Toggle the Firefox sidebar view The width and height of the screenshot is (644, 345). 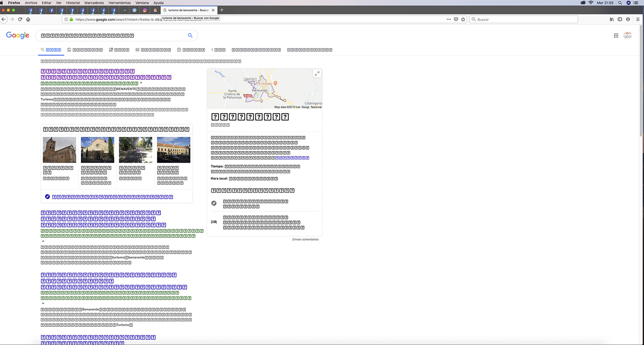click(619, 19)
